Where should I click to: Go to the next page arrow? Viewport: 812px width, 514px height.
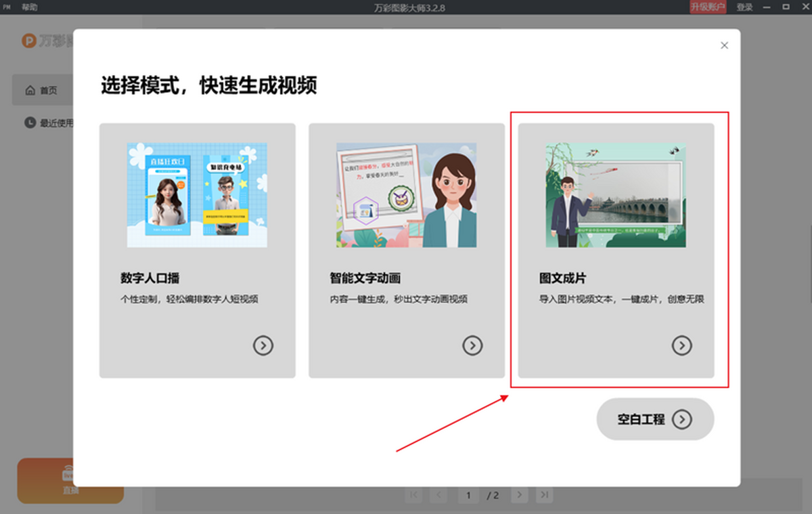click(519, 495)
